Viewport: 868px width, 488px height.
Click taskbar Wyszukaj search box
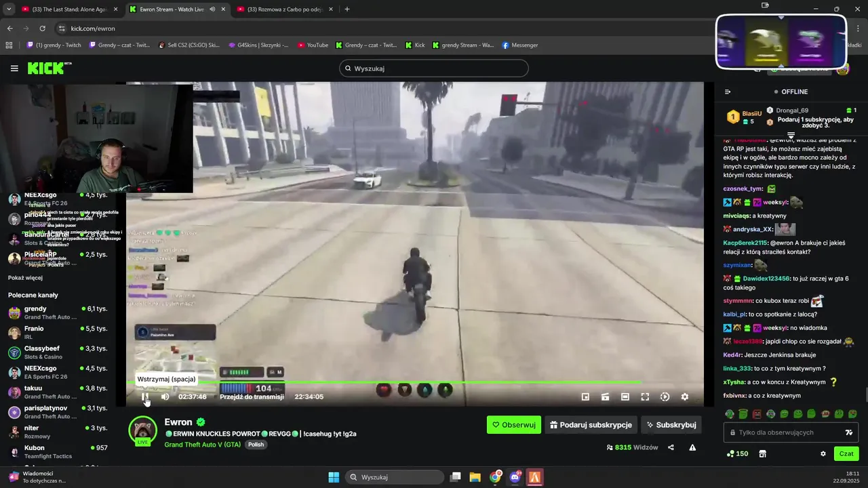[x=394, y=477]
